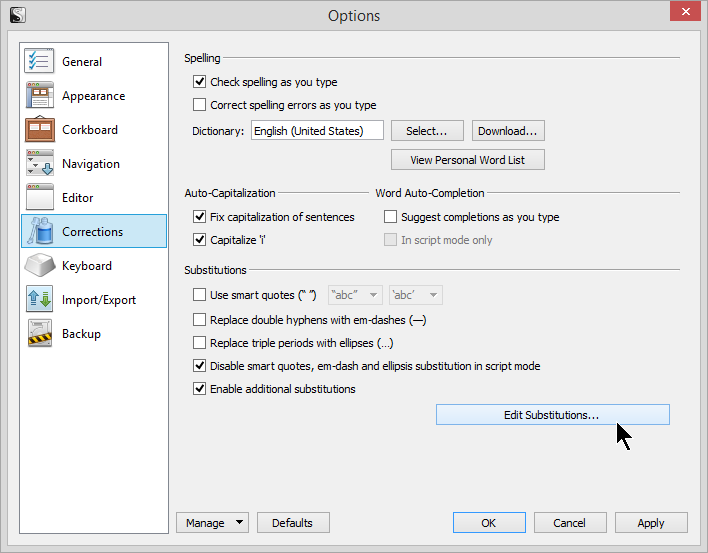Click the Edit Substitutions button
The image size is (708, 553).
point(552,415)
